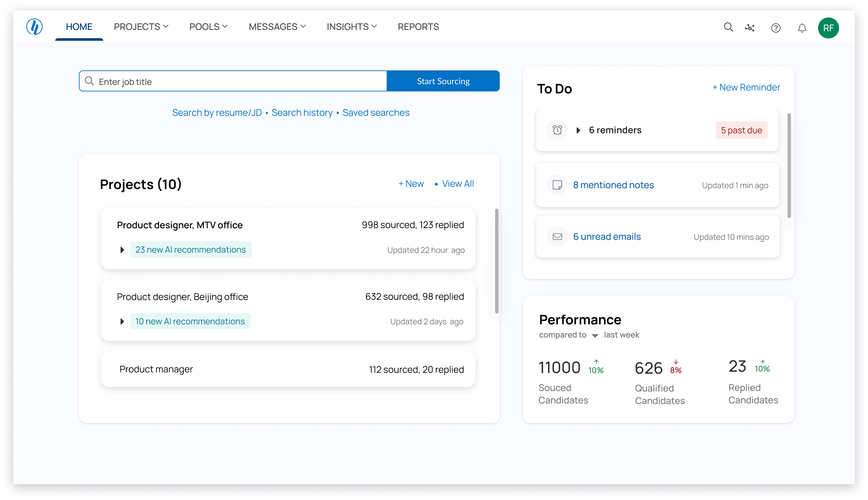Click the alarm clock reminders icon
The height and width of the screenshot is (500, 868).
[557, 130]
